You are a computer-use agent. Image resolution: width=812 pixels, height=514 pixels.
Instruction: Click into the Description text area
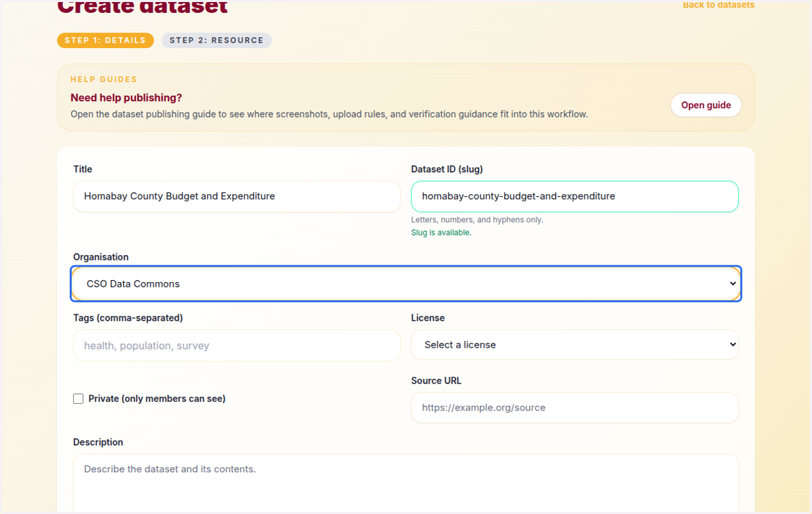coord(406,484)
